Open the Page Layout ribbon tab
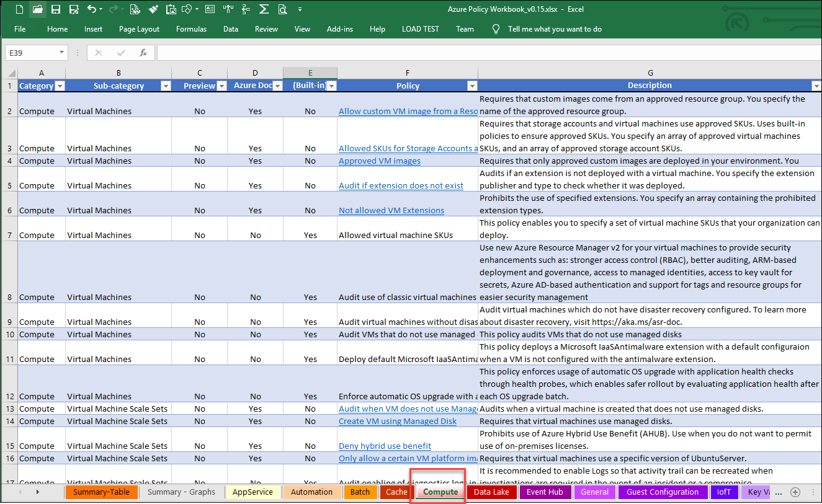The image size is (822, 504). (x=140, y=29)
